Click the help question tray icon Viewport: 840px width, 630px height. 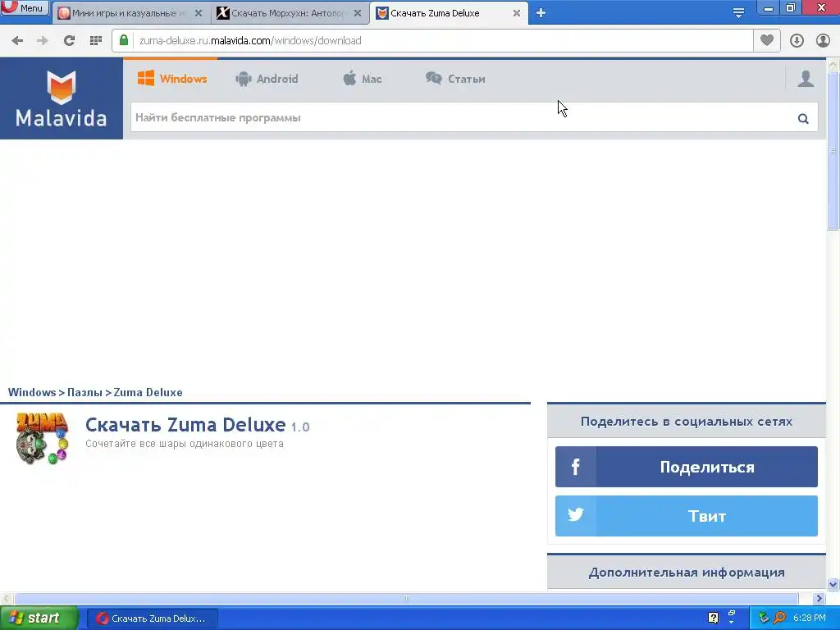point(713,619)
